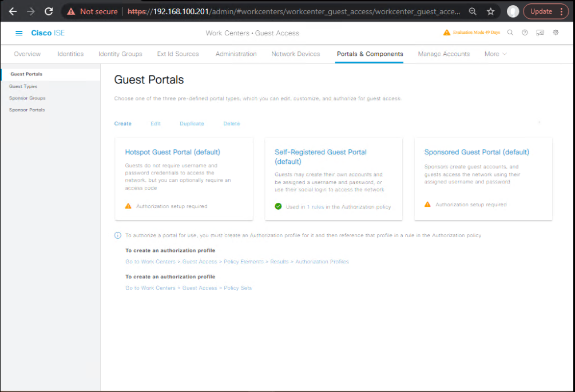This screenshot has width=575, height=392.
Task: Bookmark this page with the star
Action: pyautogui.click(x=491, y=11)
